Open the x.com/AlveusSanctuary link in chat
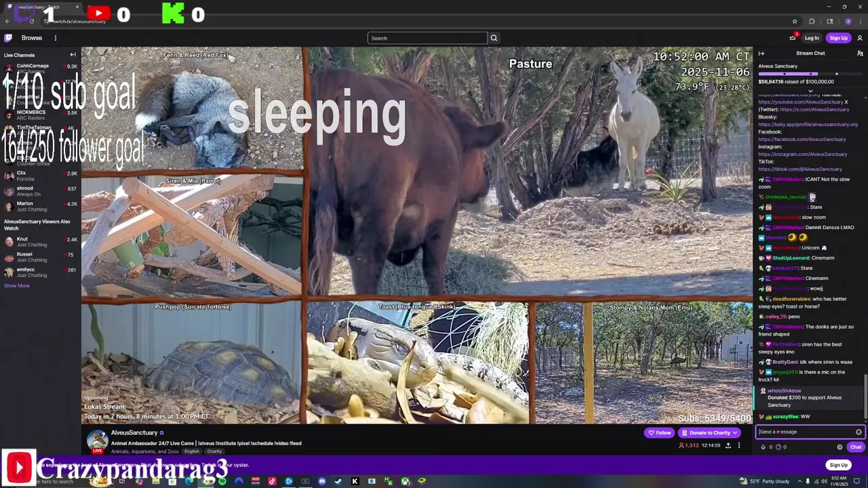This screenshot has height=488, width=868. (x=814, y=109)
